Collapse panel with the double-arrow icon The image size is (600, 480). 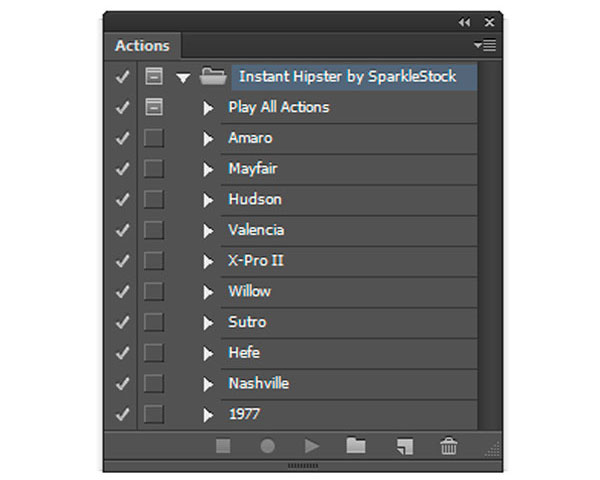(465, 23)
